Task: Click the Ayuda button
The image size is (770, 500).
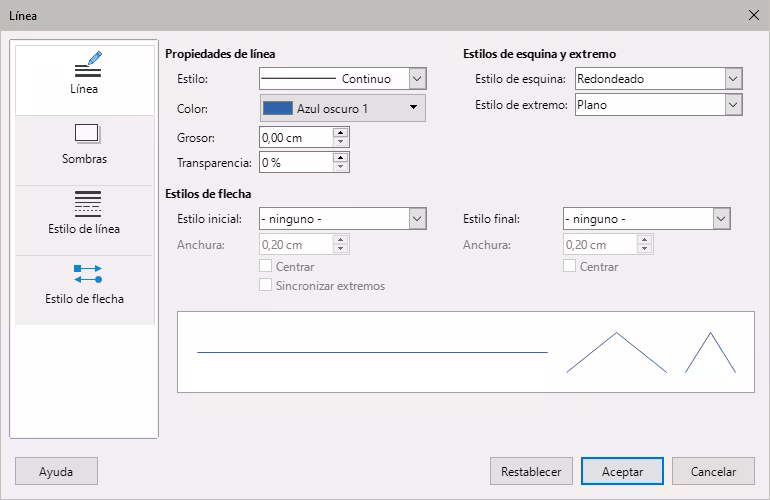Action: pos(56,472)
